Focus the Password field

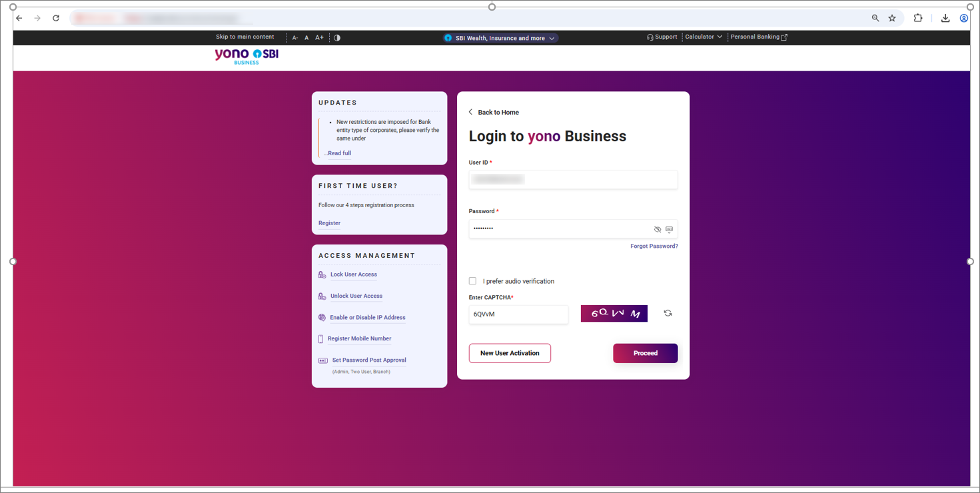573,229
